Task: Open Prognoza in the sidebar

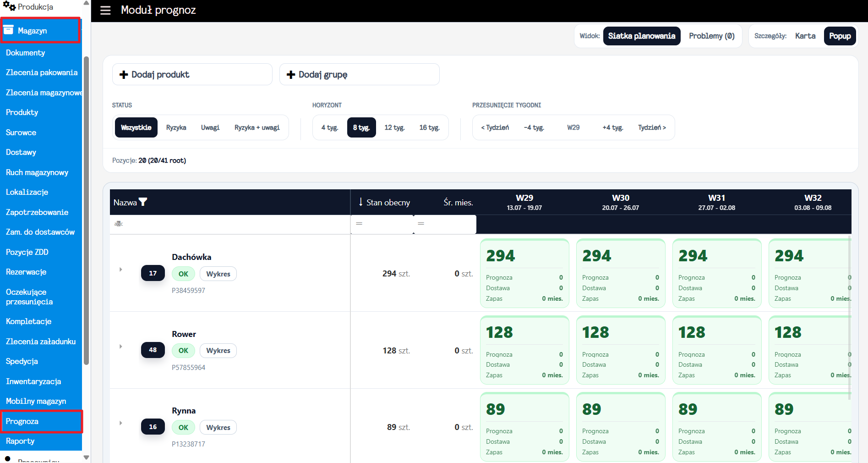Action: tap(42, 421)
